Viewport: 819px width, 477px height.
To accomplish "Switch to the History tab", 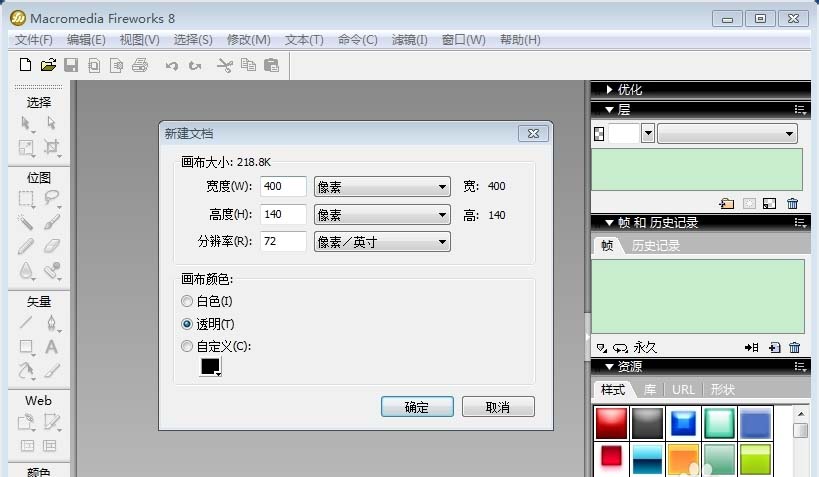I will click(656, 246).
